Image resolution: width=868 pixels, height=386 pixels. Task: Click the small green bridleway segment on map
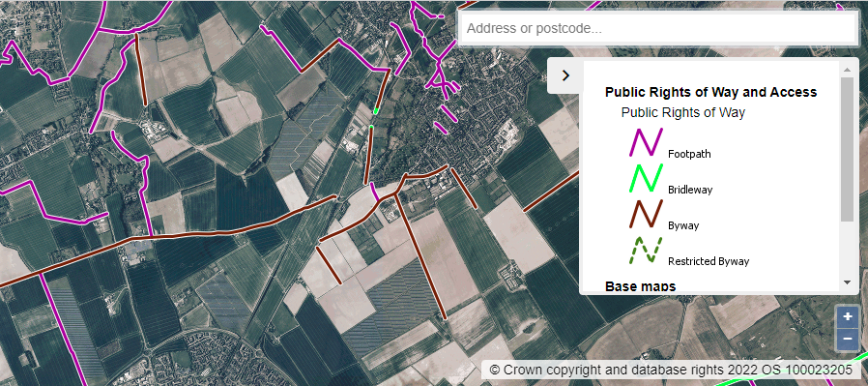[376, 110]
